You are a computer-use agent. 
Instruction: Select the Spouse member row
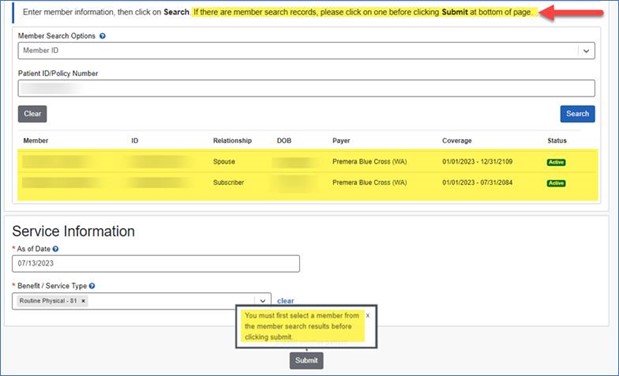308,162
